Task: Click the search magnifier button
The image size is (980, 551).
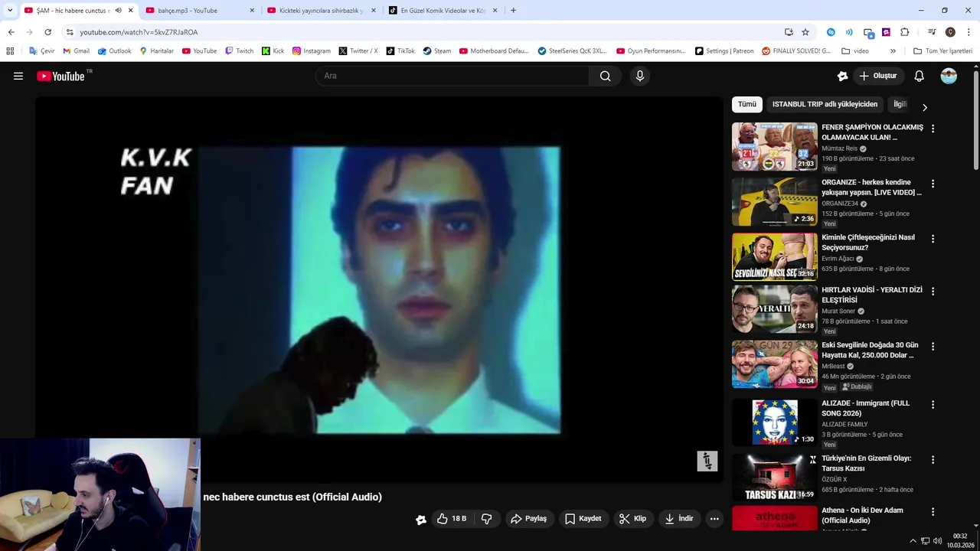Action: [x=606, y=76]
